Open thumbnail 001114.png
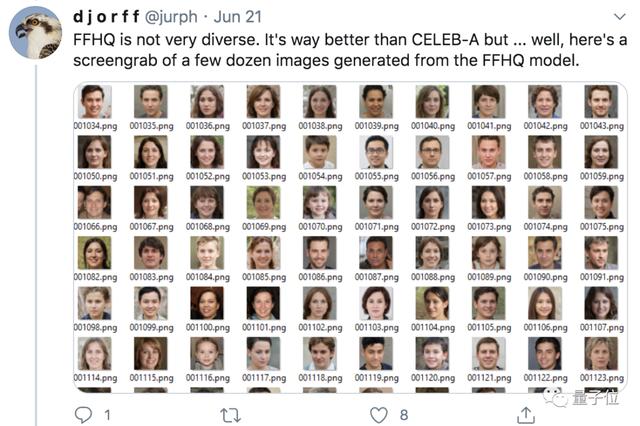The image size is (640, 426). click(x=95, y=354)
